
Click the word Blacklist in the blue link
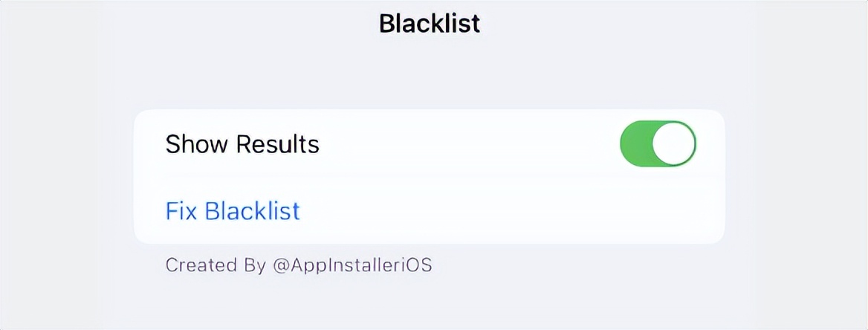click(x=253, y=211)
